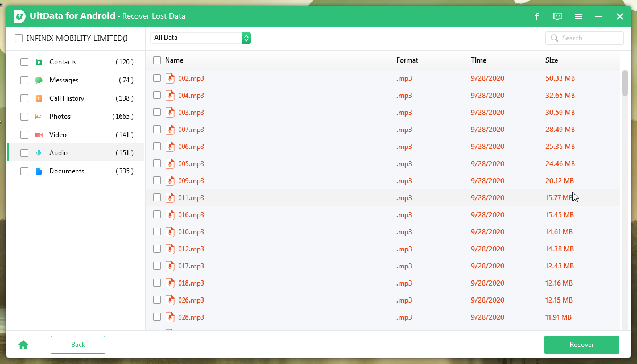
Task: Focus the Search input field
Action: coord(585,38)
